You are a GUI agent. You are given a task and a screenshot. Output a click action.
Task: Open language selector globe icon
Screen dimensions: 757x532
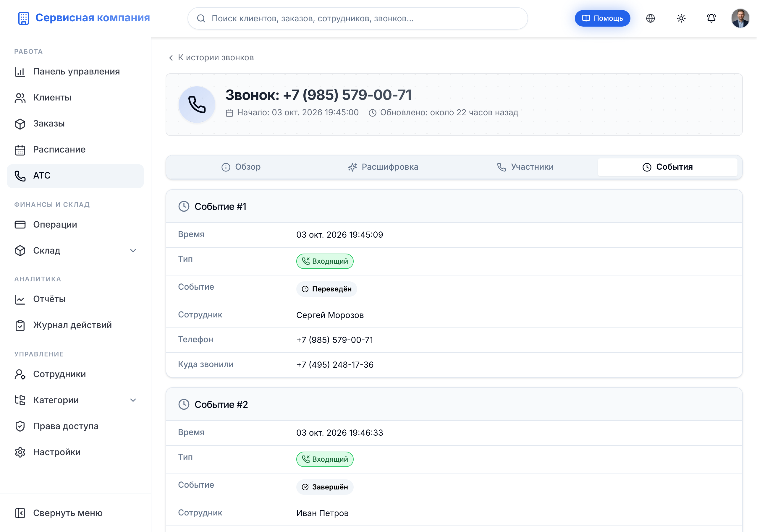[651, 18]
